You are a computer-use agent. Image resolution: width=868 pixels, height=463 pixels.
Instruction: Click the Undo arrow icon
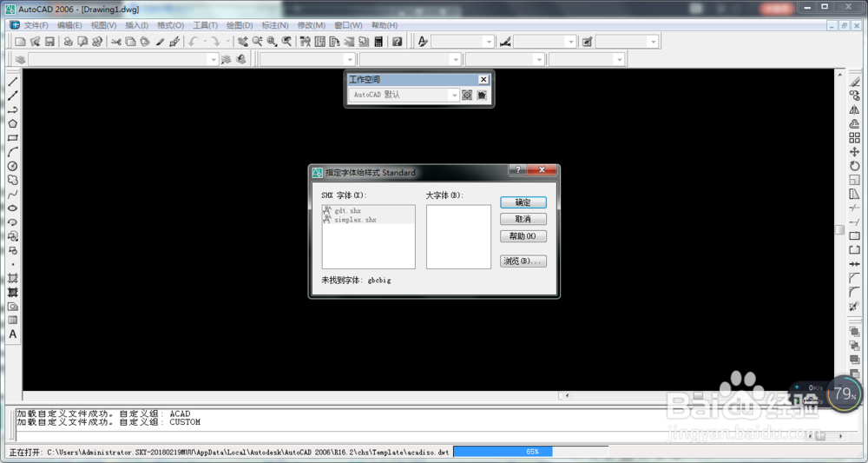194,42
